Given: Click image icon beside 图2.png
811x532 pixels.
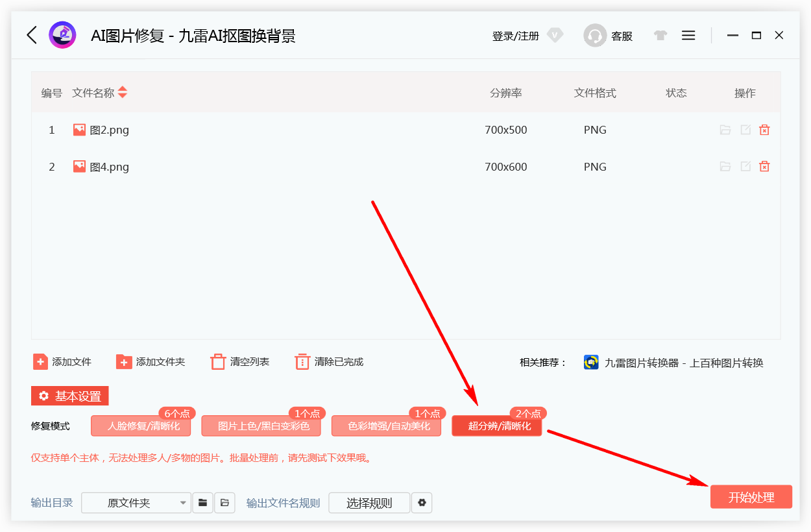Looking at the screenshot, I should pos(79,130).
